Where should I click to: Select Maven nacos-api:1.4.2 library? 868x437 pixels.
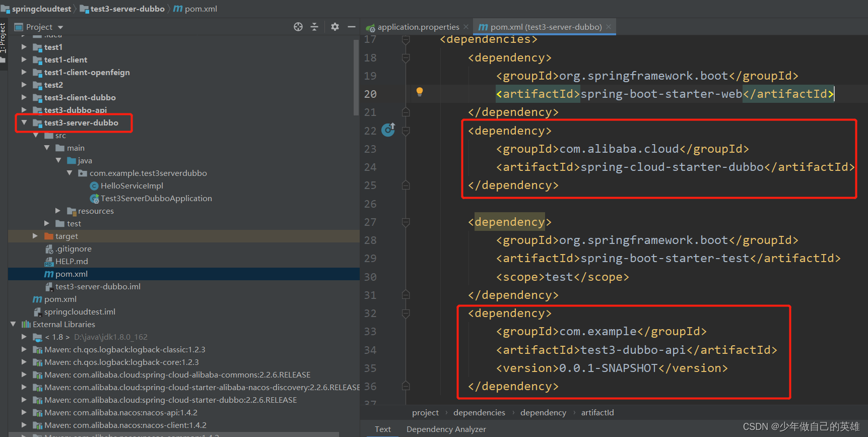tap(120, 412)
